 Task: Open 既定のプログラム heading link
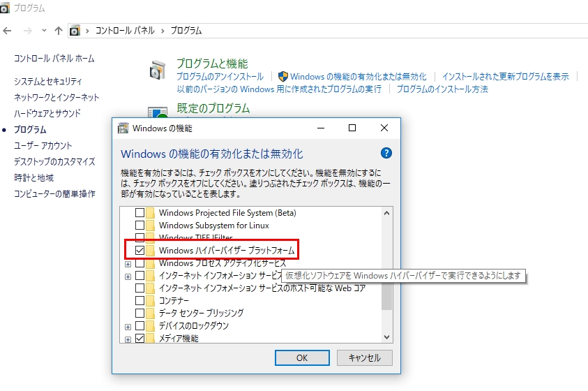coord(213,108)
